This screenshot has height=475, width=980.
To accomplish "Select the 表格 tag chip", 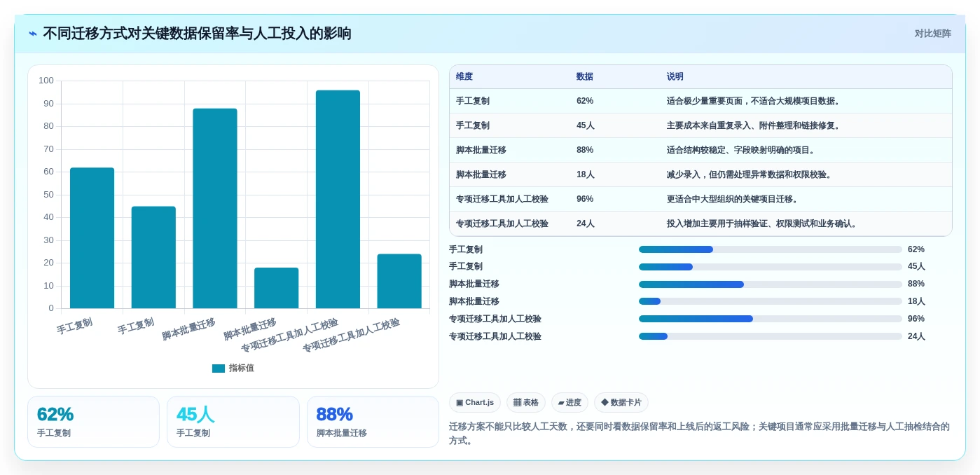I will click(526, 403).
